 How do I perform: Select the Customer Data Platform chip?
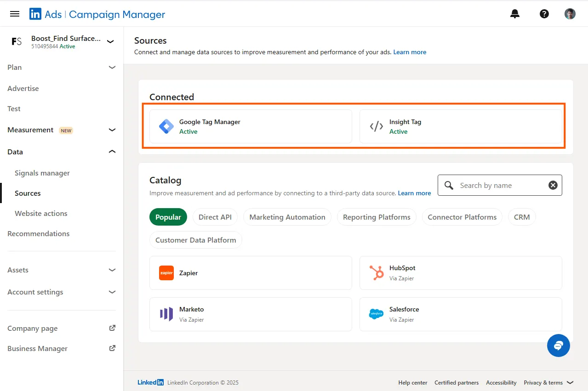point(196,240)
